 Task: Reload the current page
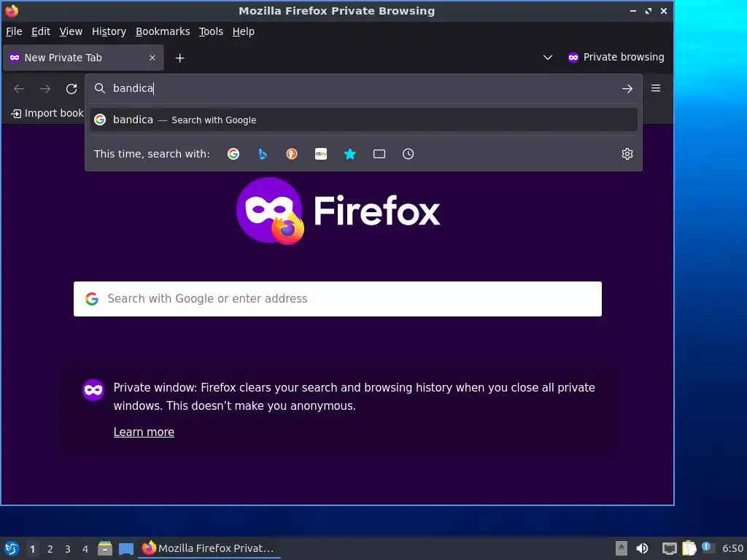pyautogui.click(x=71, y=88)
